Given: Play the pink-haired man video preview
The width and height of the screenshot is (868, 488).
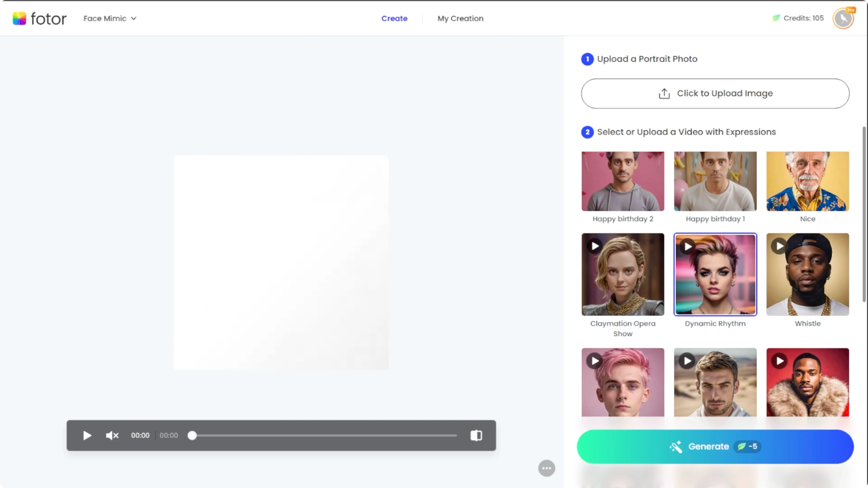Looking at the screenshot, I should 595,361.
